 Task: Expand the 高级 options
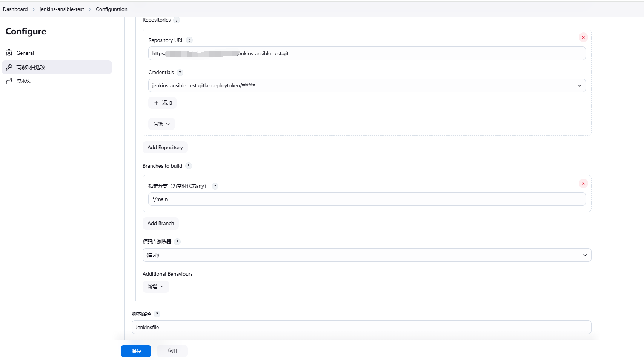coord(161,124)
